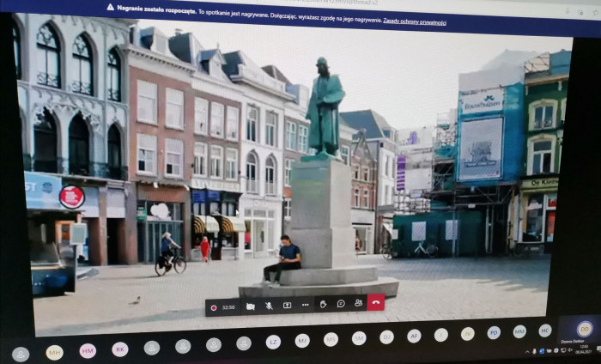601x364 pixels.
Task: Select participant avatar MJ
Action: point(302,341)
